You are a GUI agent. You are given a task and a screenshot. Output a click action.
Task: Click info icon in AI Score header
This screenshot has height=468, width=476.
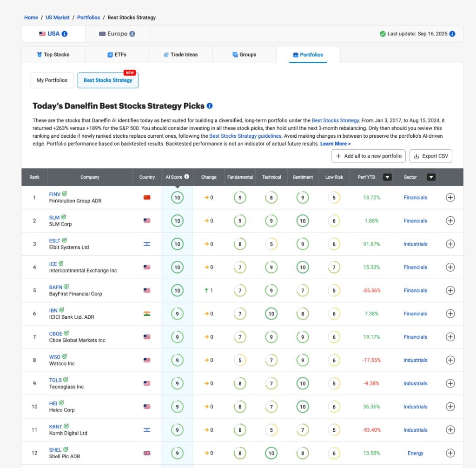click(x=187, y=177)
